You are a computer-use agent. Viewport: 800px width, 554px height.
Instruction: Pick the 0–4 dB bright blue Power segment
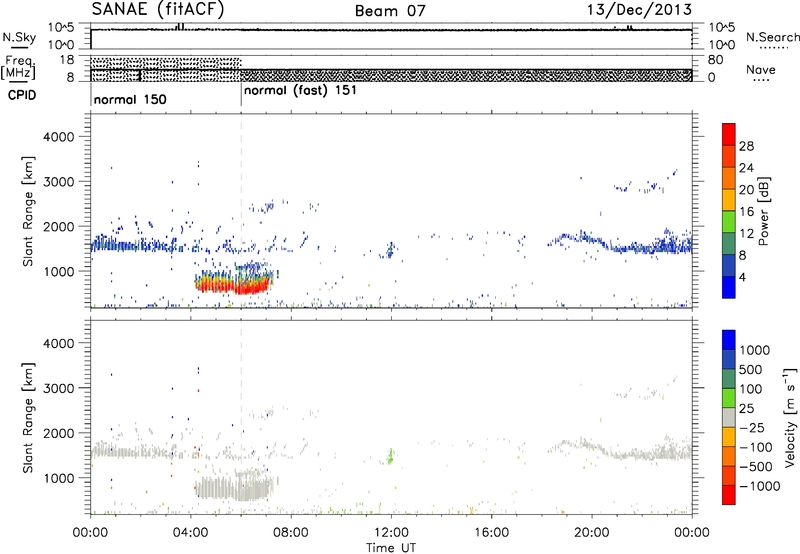729,287
